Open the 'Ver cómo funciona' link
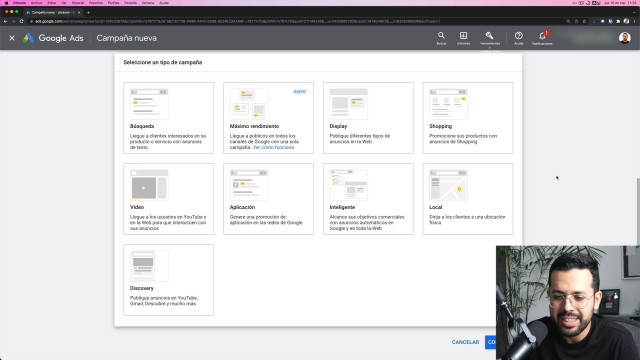This screenshot has width=640, height=360. tap(273, 147)
